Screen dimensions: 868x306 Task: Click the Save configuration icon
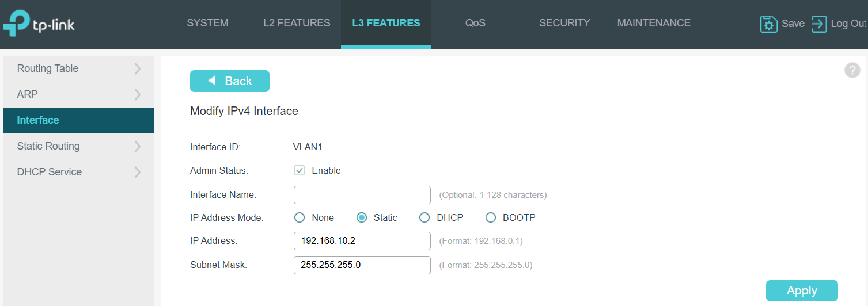coord(768,24)
